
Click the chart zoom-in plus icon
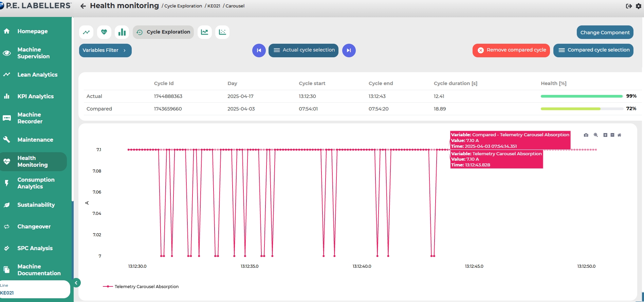point(605,135)
